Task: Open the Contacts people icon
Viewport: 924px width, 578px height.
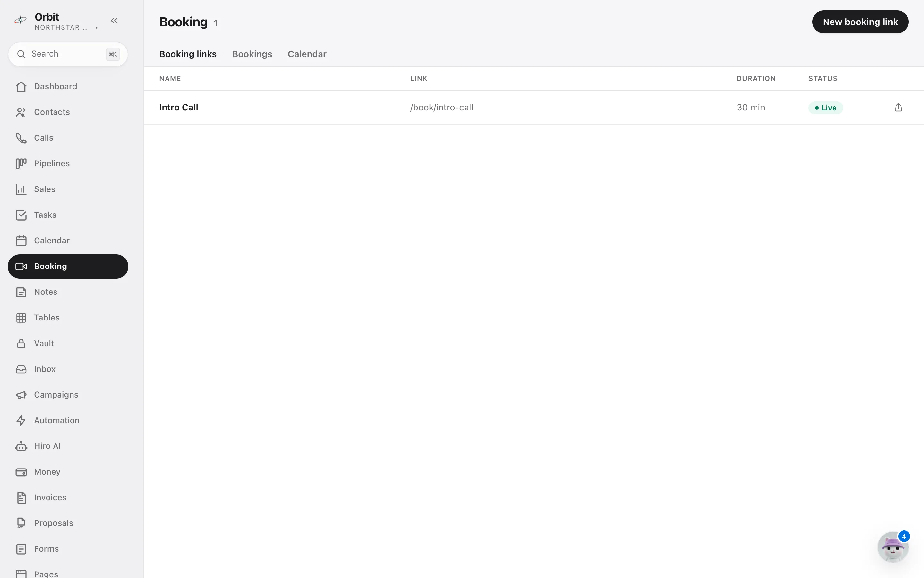Action: pos(21,112)
